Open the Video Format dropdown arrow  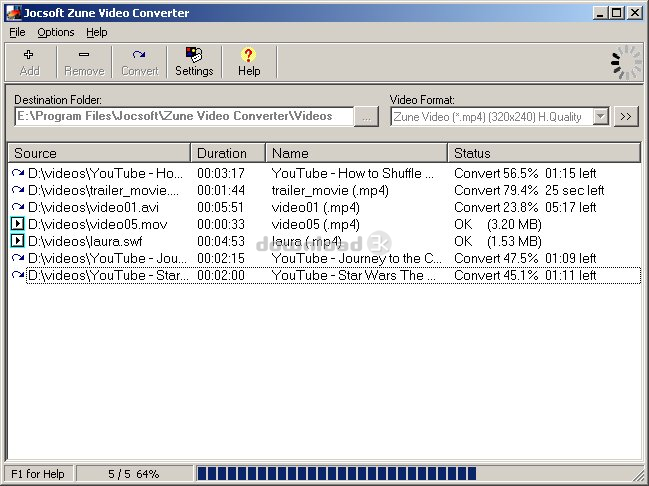coord(600,117)
